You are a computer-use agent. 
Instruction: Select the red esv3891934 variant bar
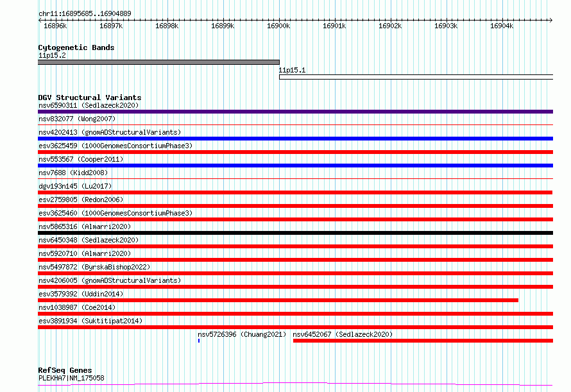(x=295, y=327)
